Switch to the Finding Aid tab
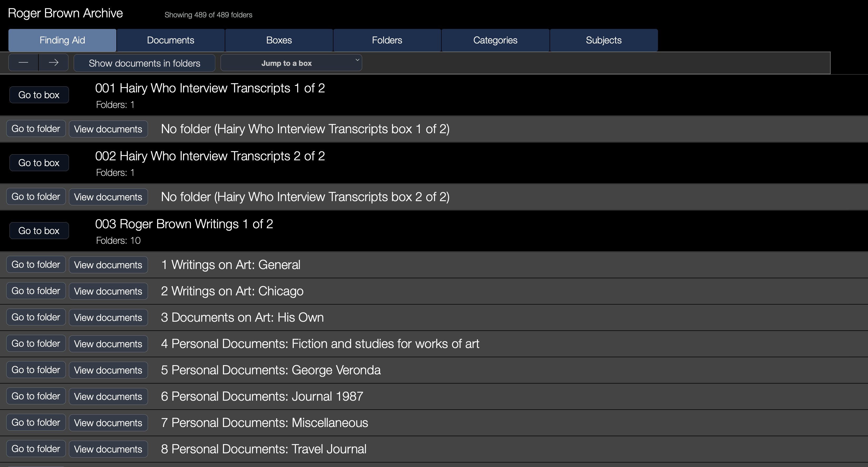The height and width of the screenshot is (467, 868). coord(62,40)
